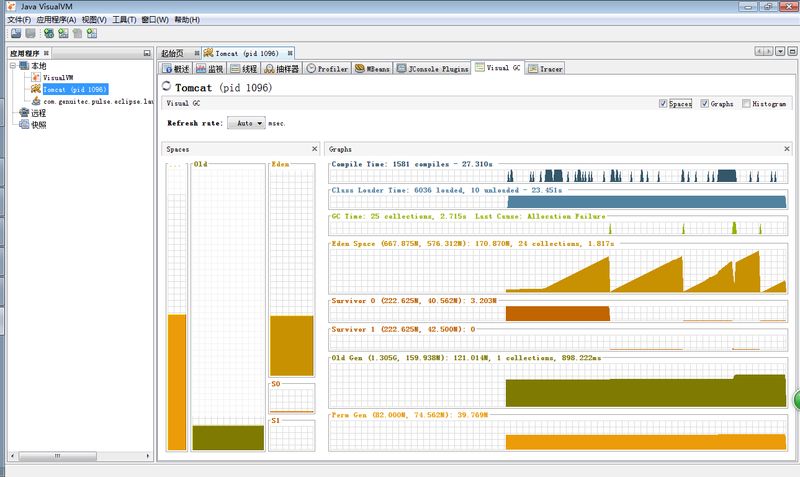Click the Compile Time graph heading text
The image size is (800, 477).
tap(412, 164)
